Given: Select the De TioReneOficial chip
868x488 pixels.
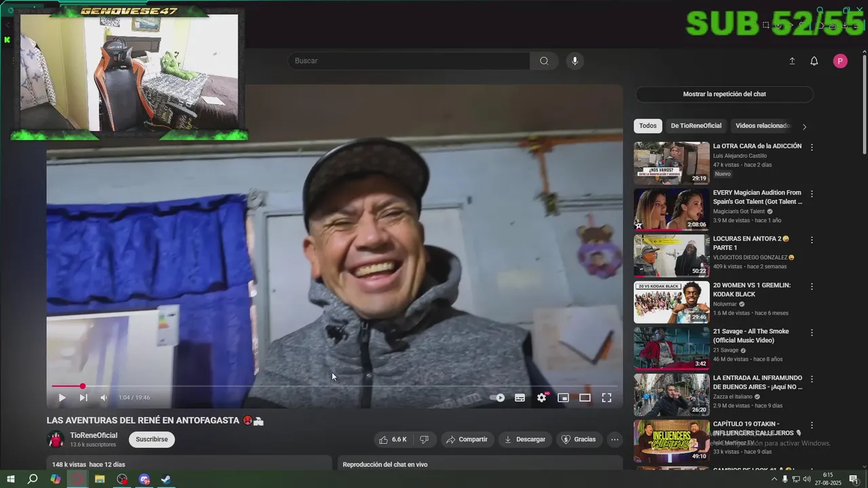Looking at the screenshot, I should 696,126.
